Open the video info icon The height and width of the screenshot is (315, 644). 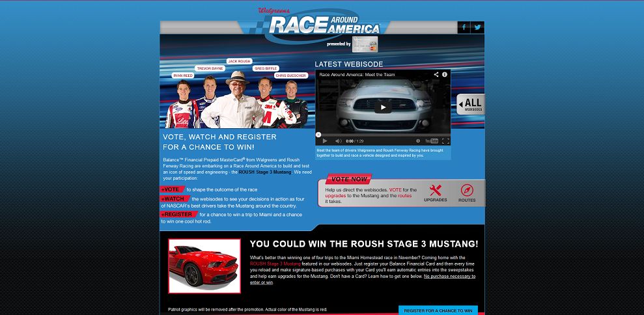[x=445, y=75]
